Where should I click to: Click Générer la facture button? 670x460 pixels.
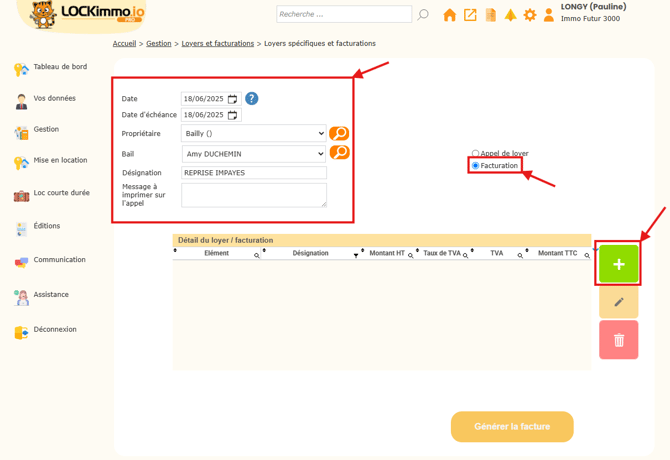(x=512, y=426)
